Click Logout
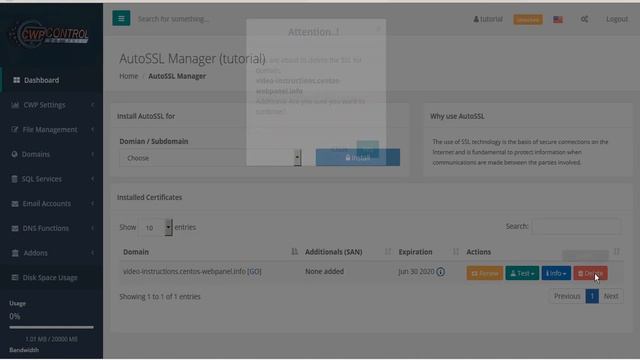The width and height of the screenshot is (640, 360). pyautogui.click(x=617, y=19)
